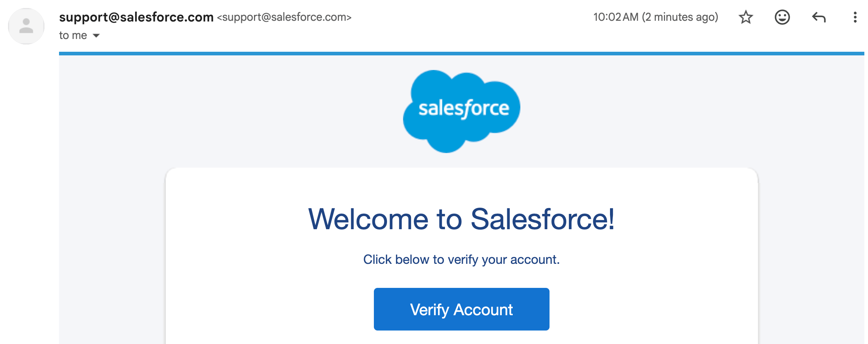The image size is (868, 344).
Task: Click the word "verify" in the instruction line
Action: click(463, 260)
